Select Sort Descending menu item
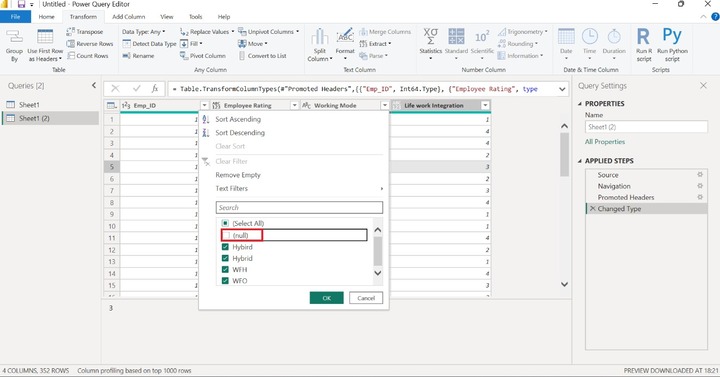 click(x=240, y=133)
